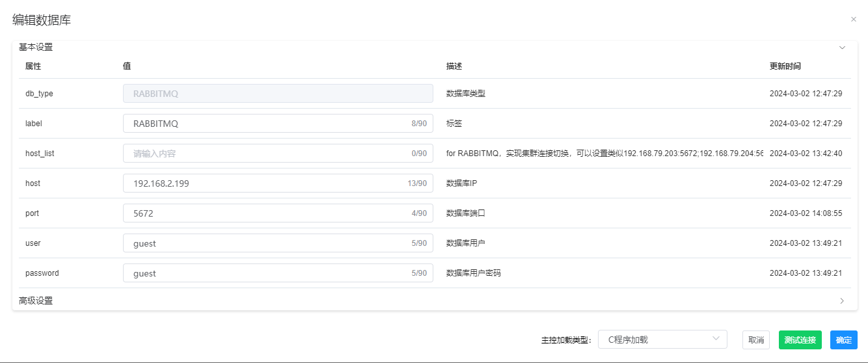Click the host_list description text
The width and height of the screenshot is (868, 363).
click(604, 154)
